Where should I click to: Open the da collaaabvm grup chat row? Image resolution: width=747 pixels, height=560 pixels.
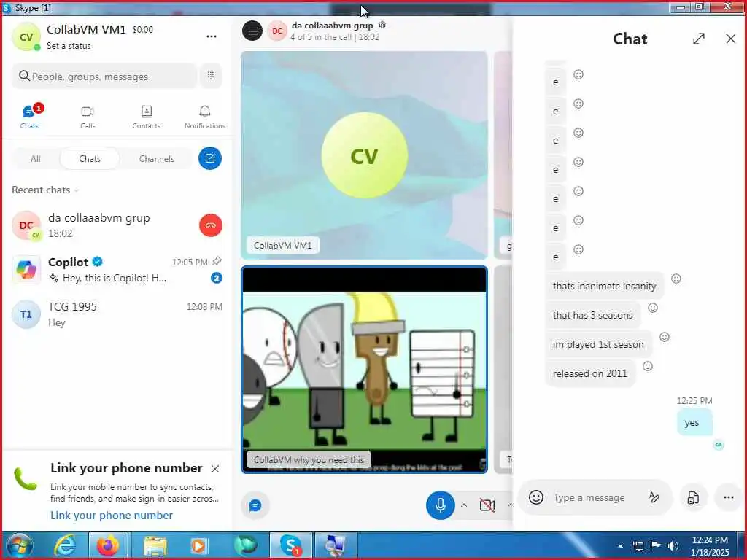[117, 225]
